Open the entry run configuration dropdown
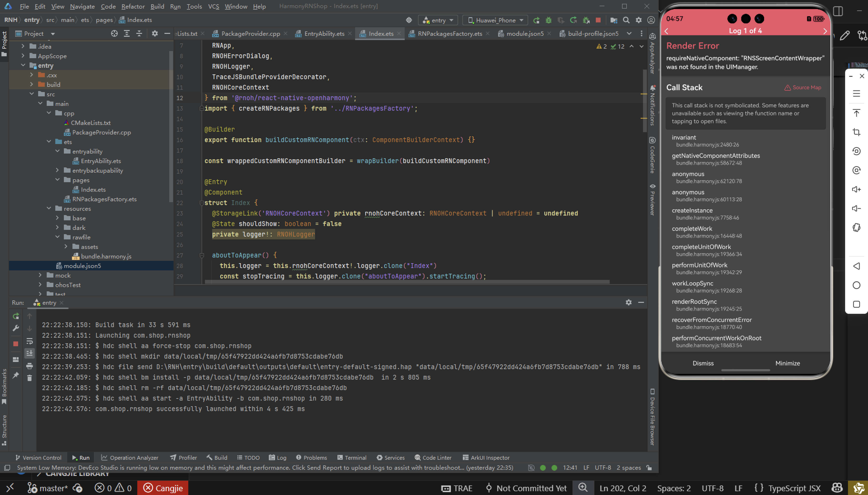The height and width of the screenshot is (495, 868). coord(438,21)
